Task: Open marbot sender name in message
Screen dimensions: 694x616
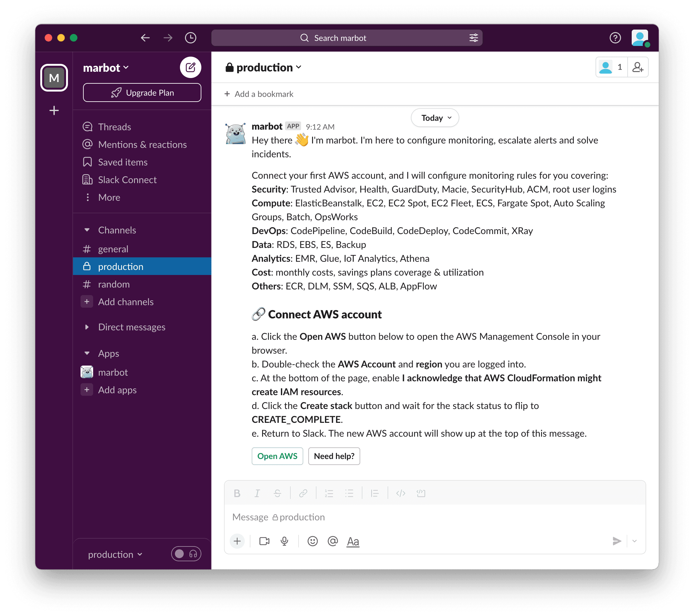Action: 267,126
